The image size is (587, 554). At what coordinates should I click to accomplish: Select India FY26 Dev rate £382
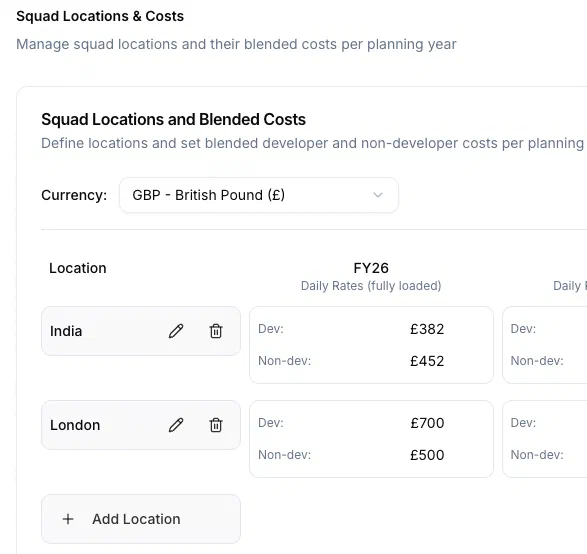[427, 329]
